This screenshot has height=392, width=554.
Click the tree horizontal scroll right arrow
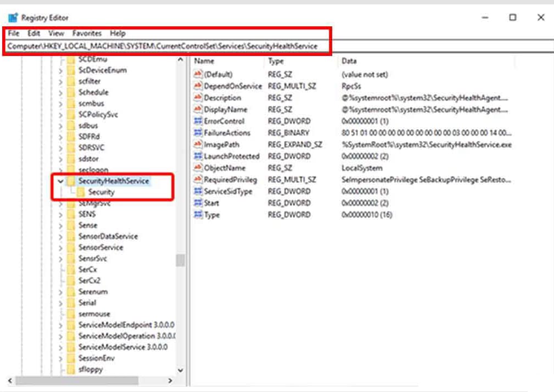pos(170,380)
